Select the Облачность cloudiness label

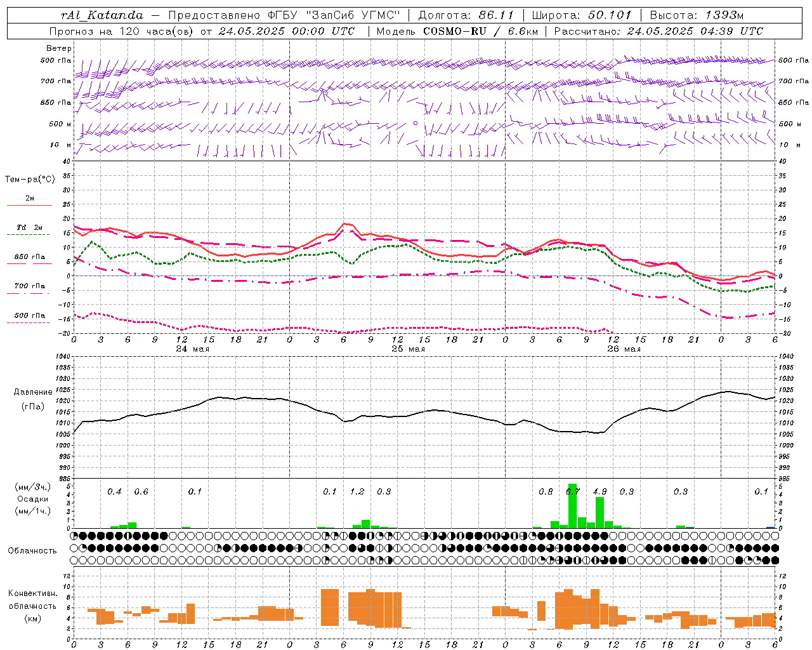pos(32,551)
